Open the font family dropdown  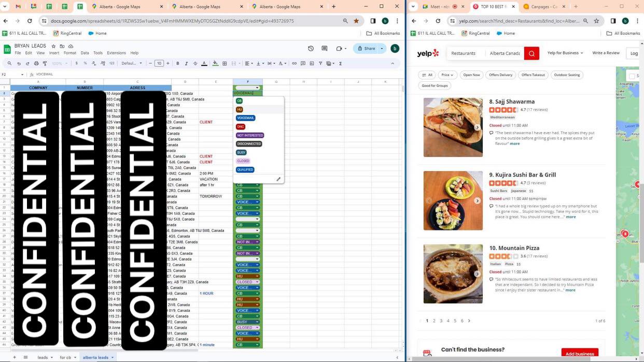(132, 63)
